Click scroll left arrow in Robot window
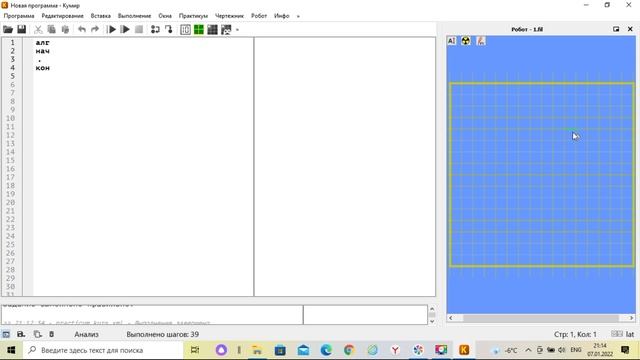The height and width of the screenshot is (360, 640). pyautogui.click(x=451, y=318)
